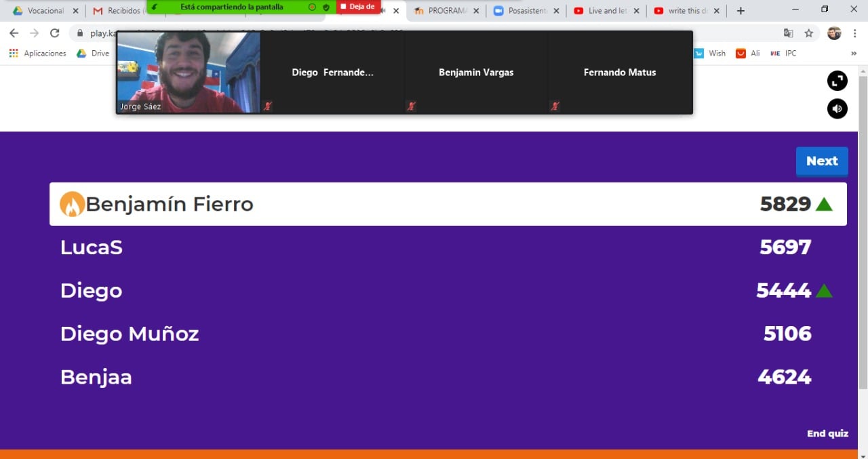This screenshot has height=459, width=868.
Task: Switch to the Vocacional Drive tab
Action: [x=41, y=11]
